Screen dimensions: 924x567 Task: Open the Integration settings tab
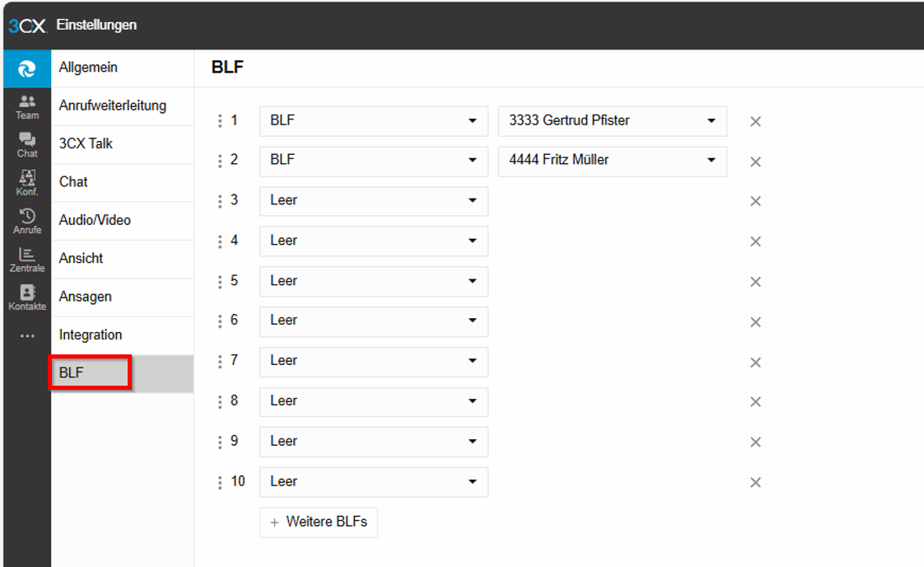point(91,335)
